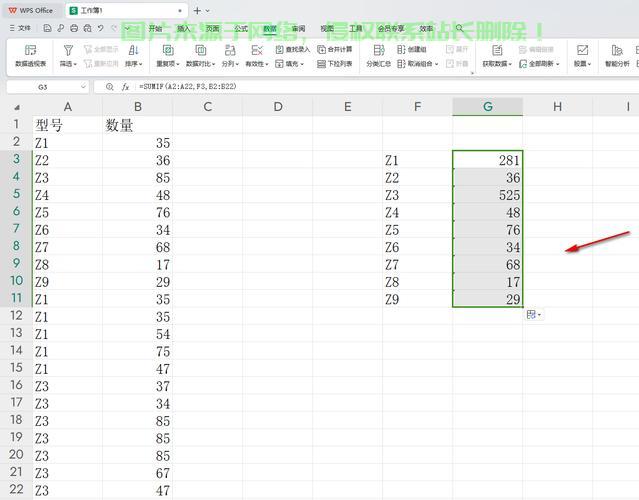Click the zoom magnifier beside fx
The image size is (639, 500).
point(109,87)
